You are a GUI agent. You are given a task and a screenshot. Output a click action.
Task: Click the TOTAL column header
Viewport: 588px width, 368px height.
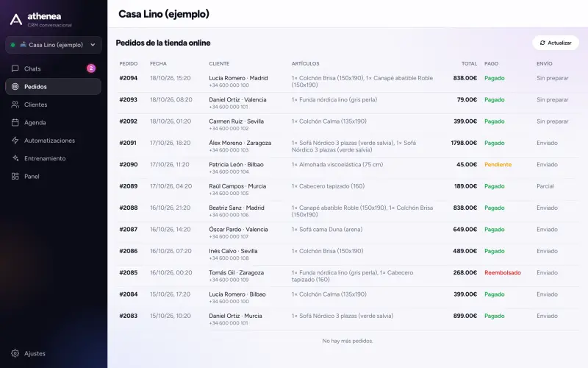click(x=469, y=64)
